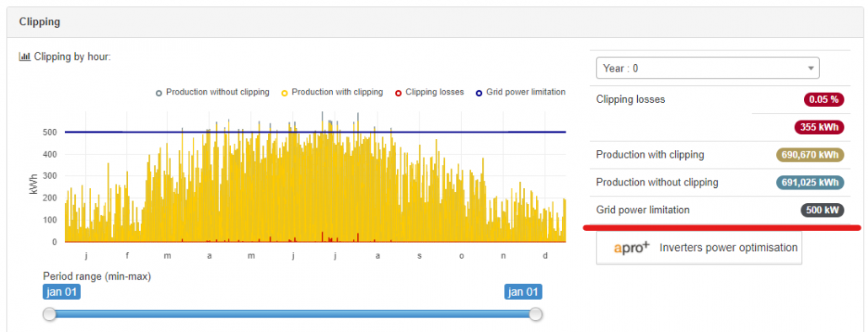Click the left jan 01 date label
Viewport: 868px width, 332px height.
tap(62, 292)
